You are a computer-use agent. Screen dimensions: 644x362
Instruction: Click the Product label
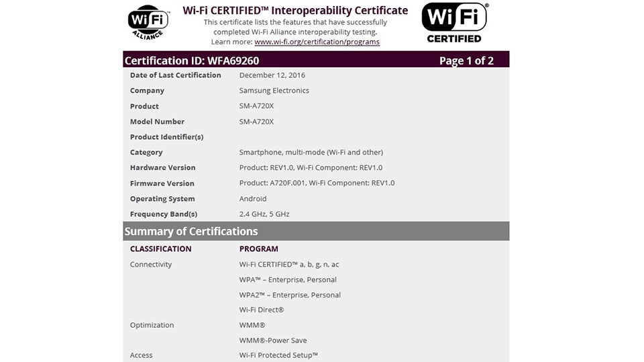tap(144, 106)
